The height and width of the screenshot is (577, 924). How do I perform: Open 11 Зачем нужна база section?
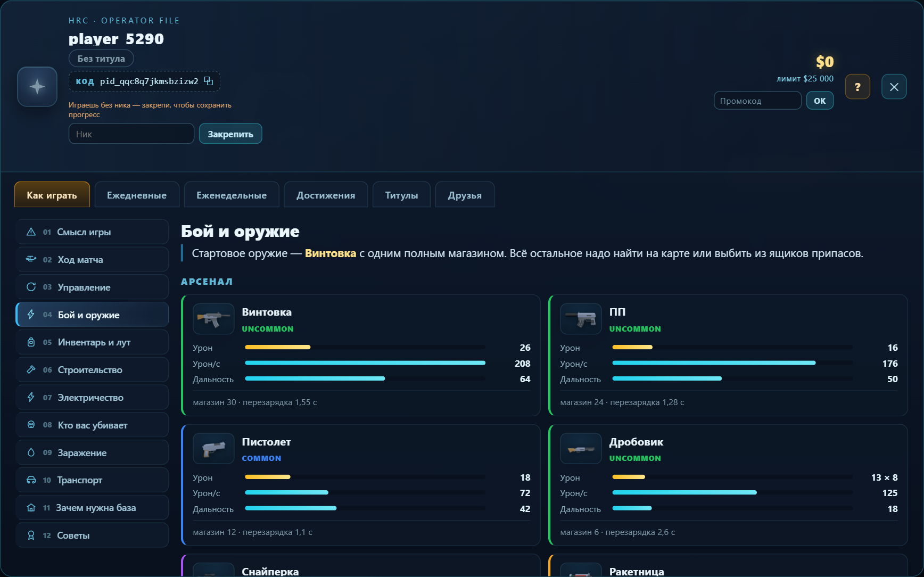(x=93, y=508)
